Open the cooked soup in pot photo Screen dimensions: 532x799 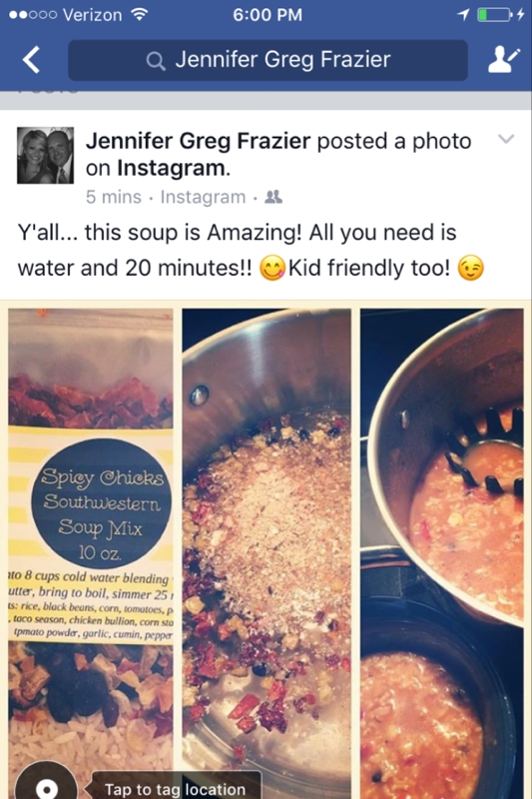click(442, 553)
